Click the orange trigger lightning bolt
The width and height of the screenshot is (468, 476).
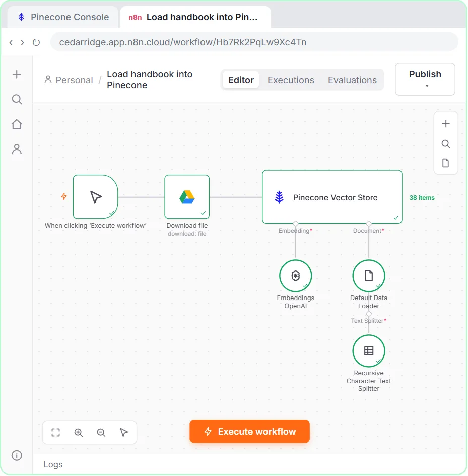(63, 196)
